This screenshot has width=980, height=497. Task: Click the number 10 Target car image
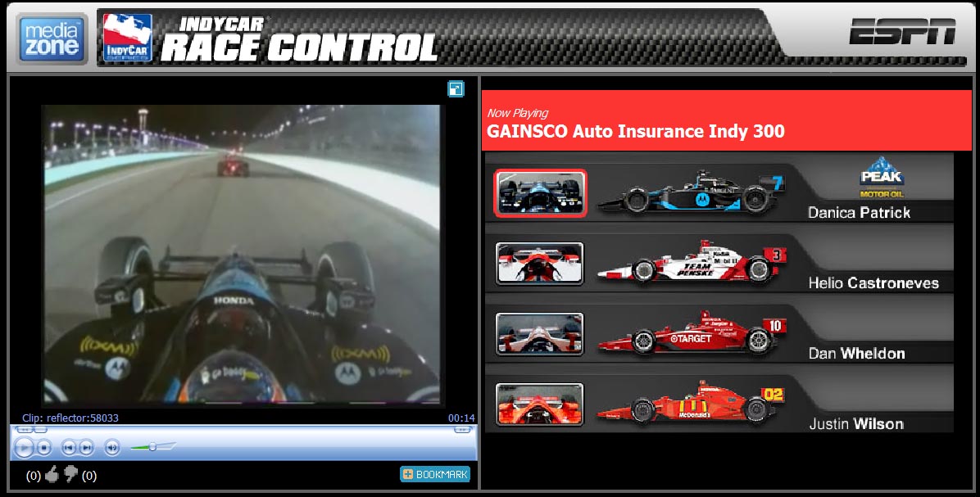click(692, 332)
